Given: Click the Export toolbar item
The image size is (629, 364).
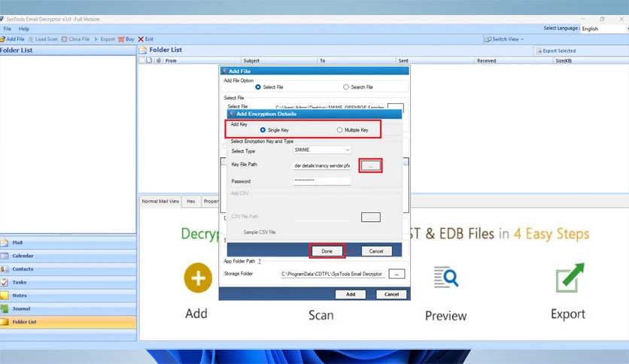Looking at the screenshot, I should 105,39.
